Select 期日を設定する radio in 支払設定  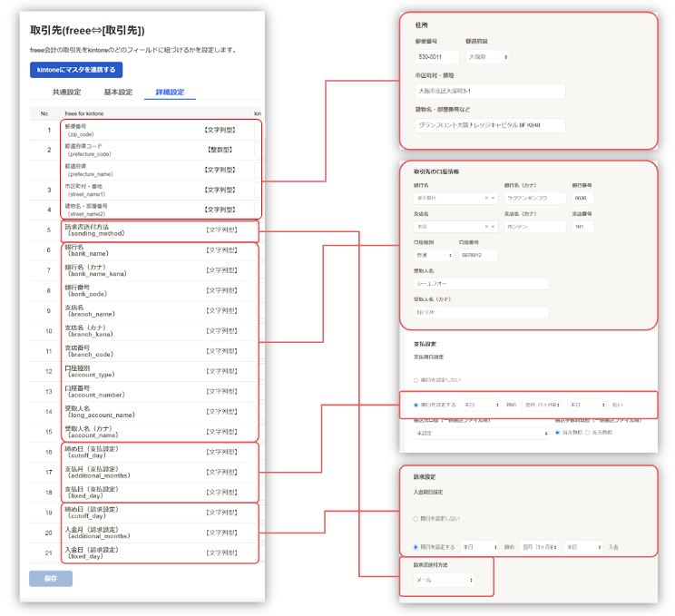click(416, 405)
